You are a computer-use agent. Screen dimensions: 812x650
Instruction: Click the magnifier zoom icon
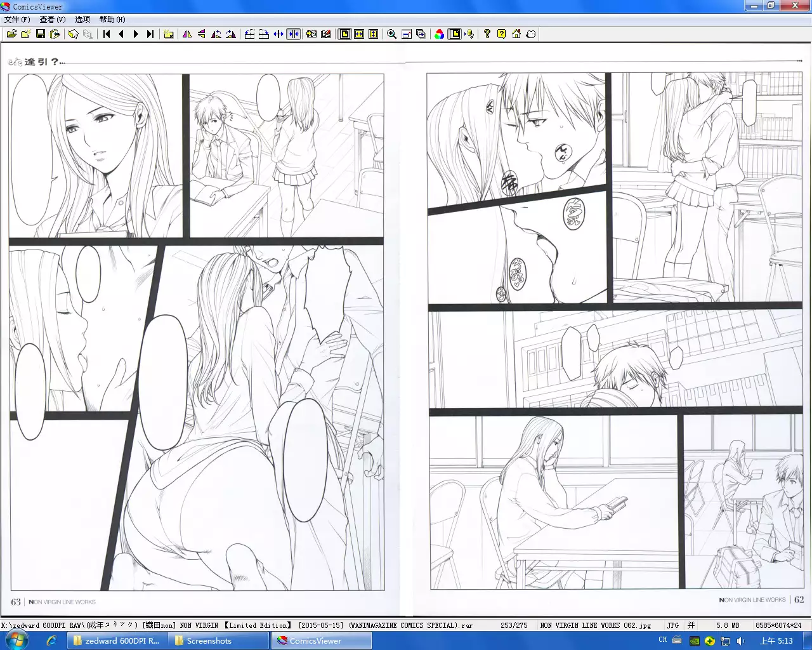391,34
